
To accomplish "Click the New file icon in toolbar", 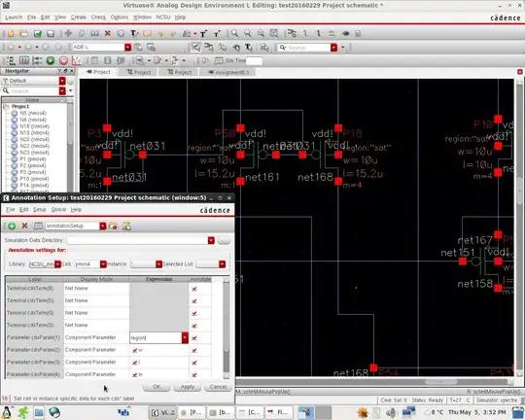I will click(11, 33).
